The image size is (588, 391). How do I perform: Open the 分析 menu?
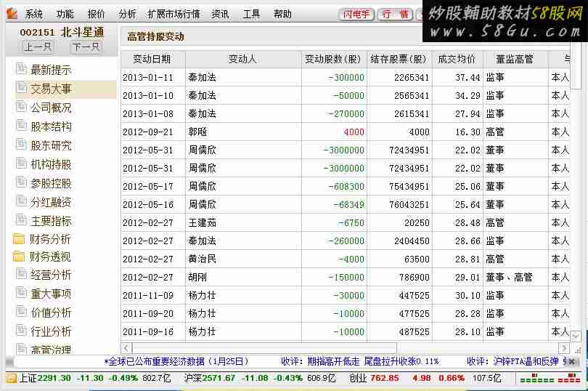127,15
